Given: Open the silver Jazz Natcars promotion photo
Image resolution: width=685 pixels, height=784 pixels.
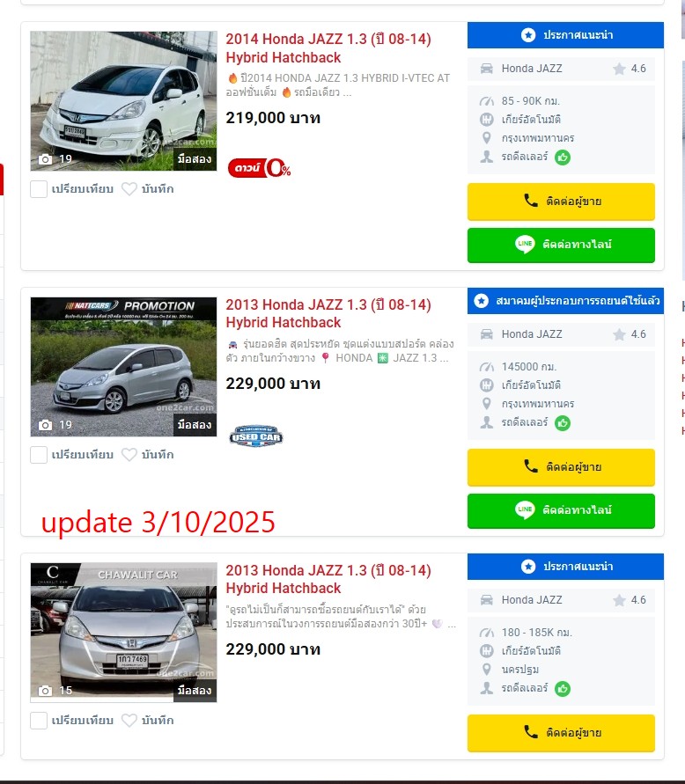Looking at the screenshot, I should click(x=123, y=367).
